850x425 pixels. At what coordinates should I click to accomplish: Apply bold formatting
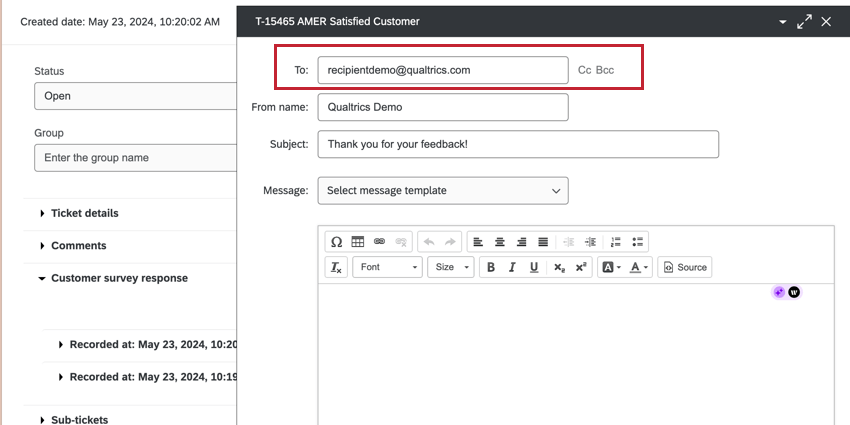coord(491,267)
